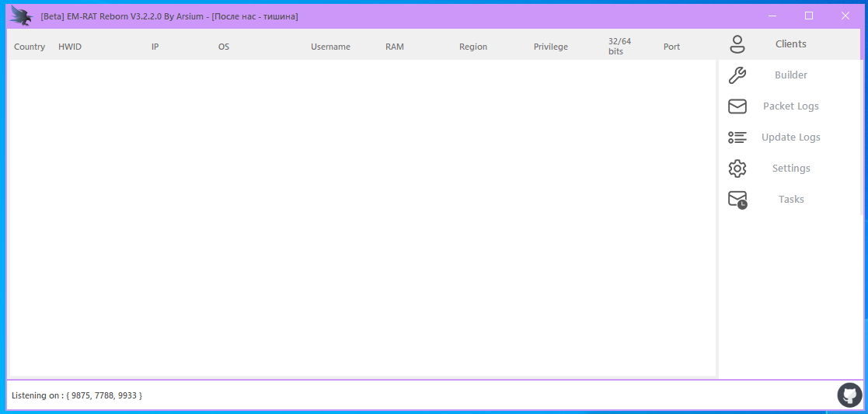Viewport: 868px width, 414px height.
Task: Sort the list by Country column
Action: pos(30,47)
